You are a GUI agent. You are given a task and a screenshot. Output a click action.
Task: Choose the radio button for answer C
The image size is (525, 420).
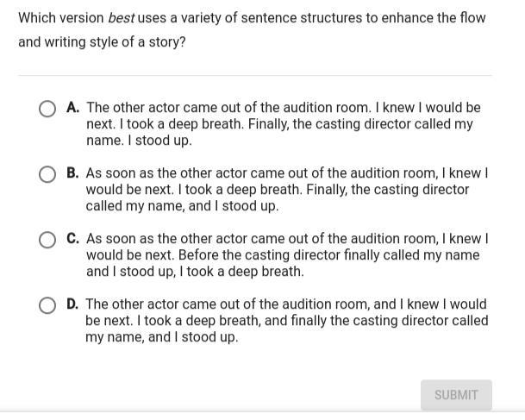48,240
